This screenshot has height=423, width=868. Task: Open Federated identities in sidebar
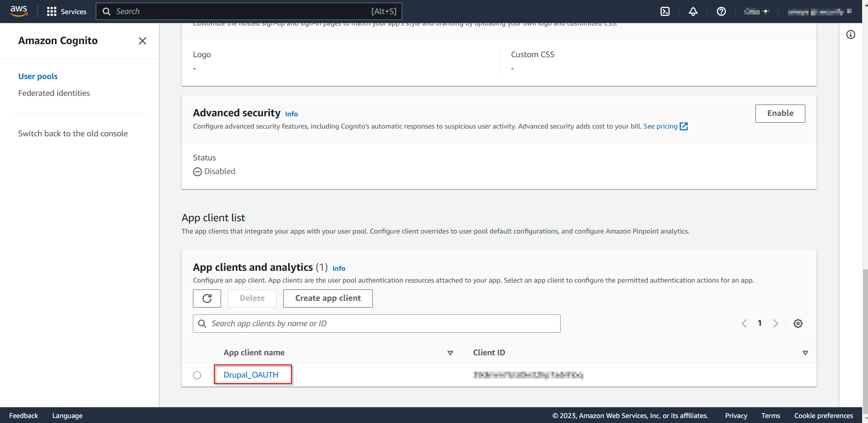pos(54,93)
